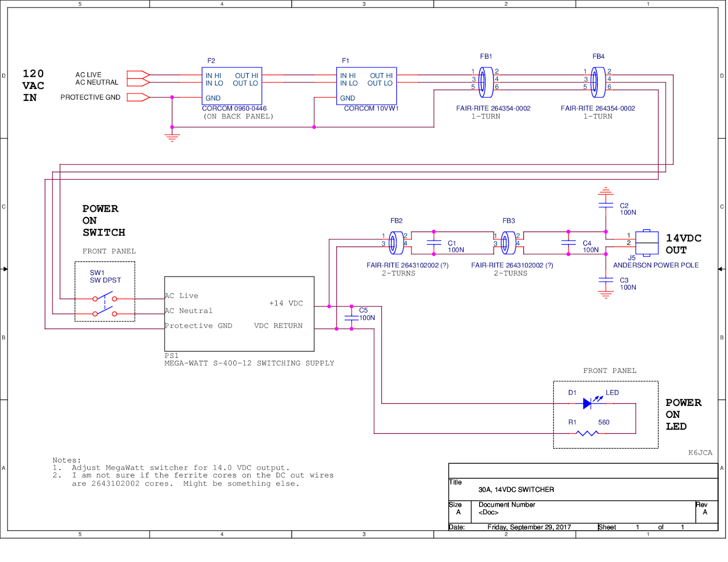Click the D1 LED diode symbol

click(x=591, y=402)
